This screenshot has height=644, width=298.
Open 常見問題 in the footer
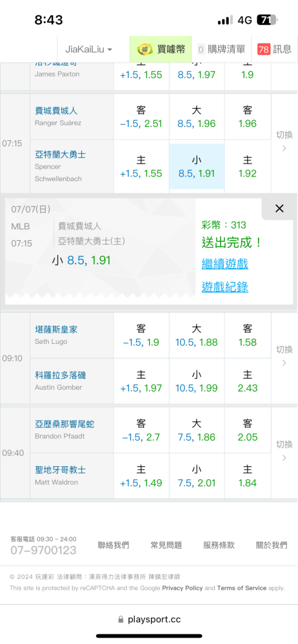coord(166,545)
